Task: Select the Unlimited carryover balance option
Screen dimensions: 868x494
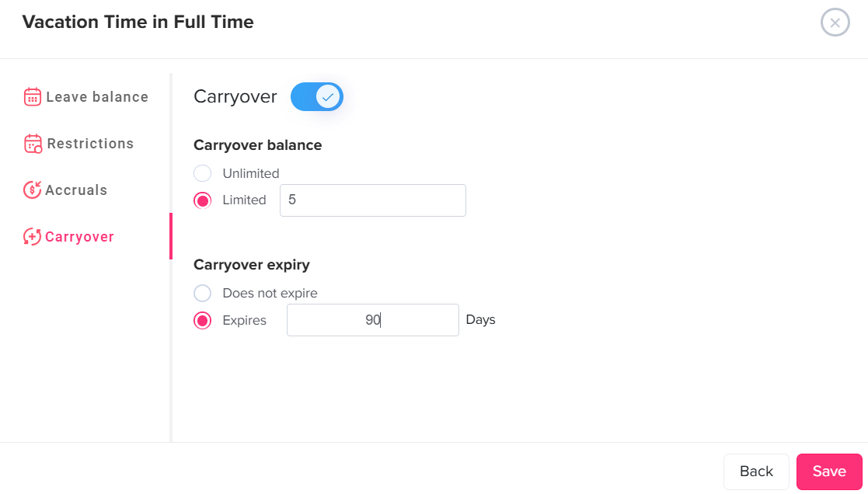Action: 202,172
